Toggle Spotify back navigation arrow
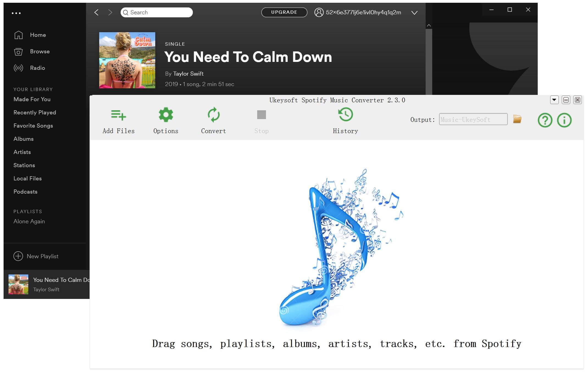Screen dimensions: 588x374 point(96,12)
